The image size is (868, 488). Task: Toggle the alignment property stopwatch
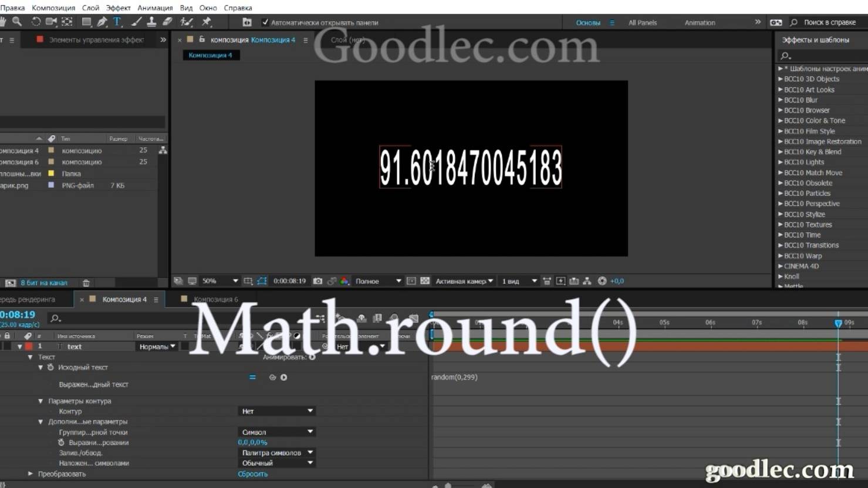pyautogui.click(x=61, y=442)
